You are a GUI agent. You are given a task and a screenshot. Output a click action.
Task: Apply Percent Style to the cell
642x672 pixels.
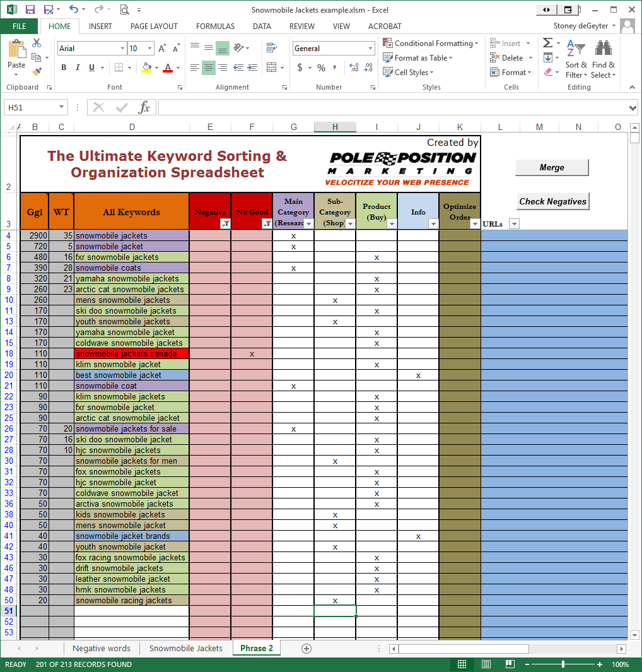click(x=321, y=68)
